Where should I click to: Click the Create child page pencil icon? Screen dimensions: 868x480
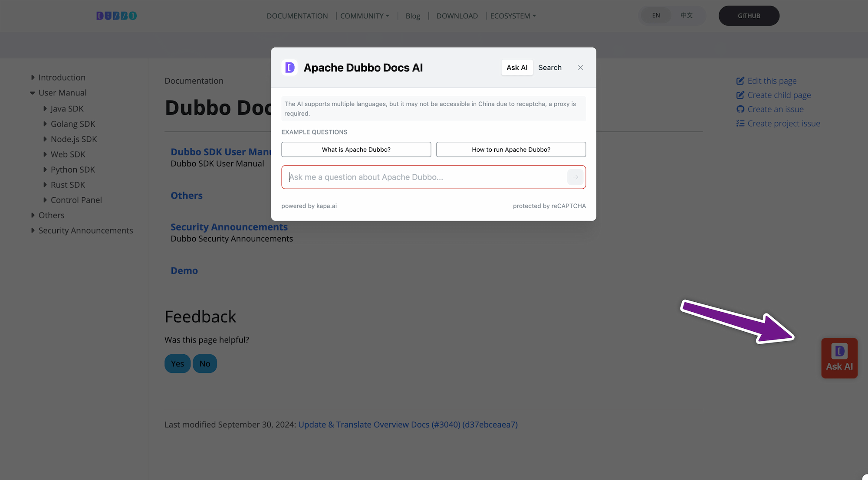pos(740,95)
